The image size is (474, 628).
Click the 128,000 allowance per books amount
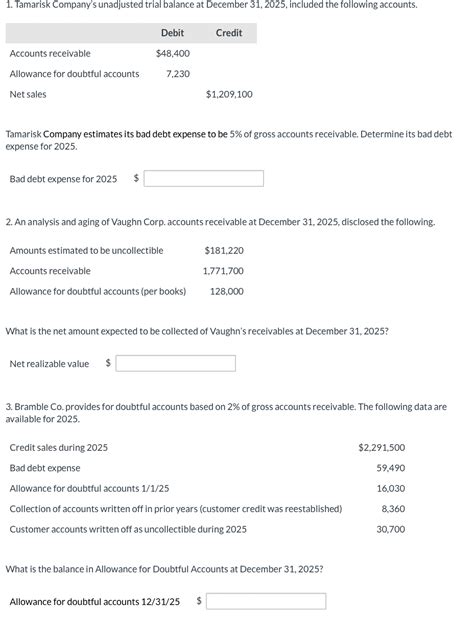pos(227,292)
